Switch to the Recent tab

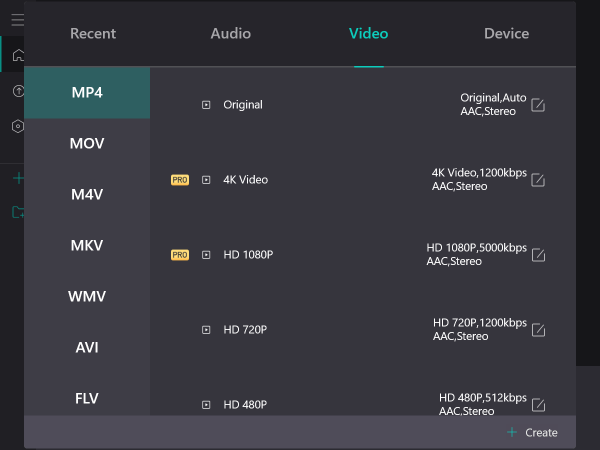(93, 34)
